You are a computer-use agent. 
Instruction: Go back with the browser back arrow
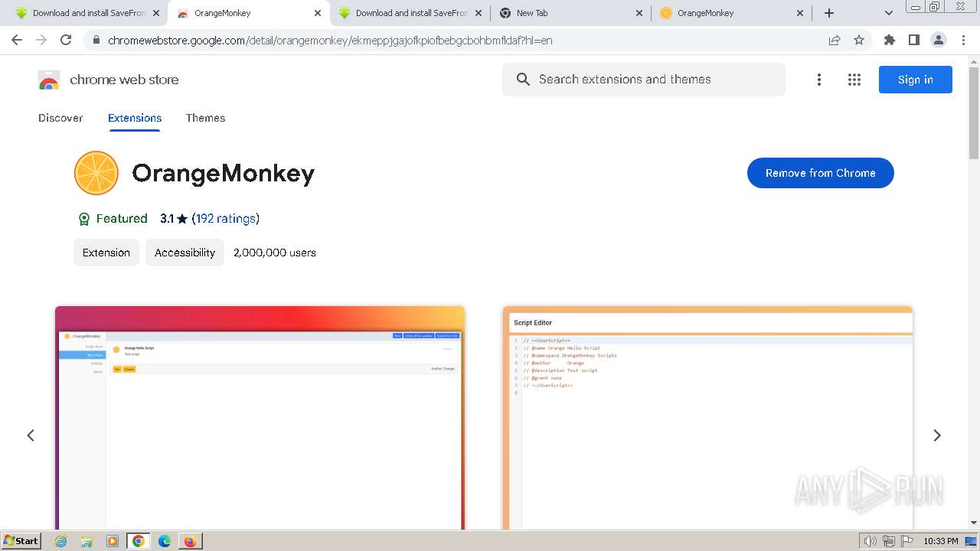pyautogui.click(x=17, y=40)
